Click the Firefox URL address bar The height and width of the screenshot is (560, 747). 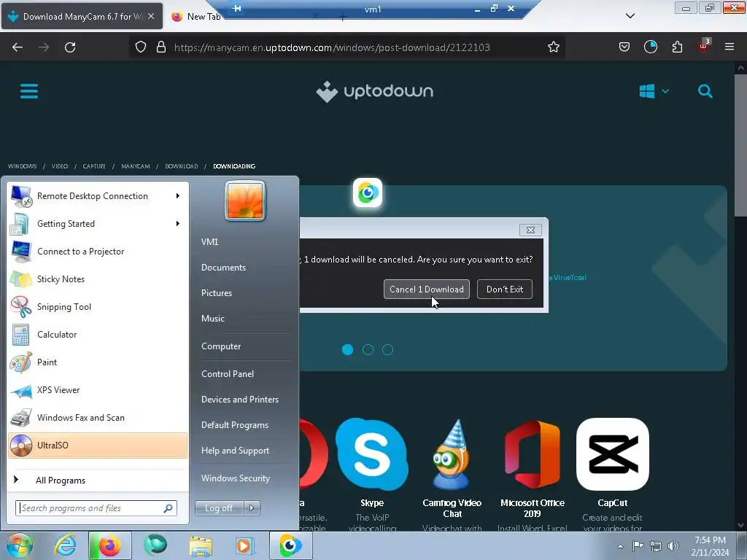(347, 47)
